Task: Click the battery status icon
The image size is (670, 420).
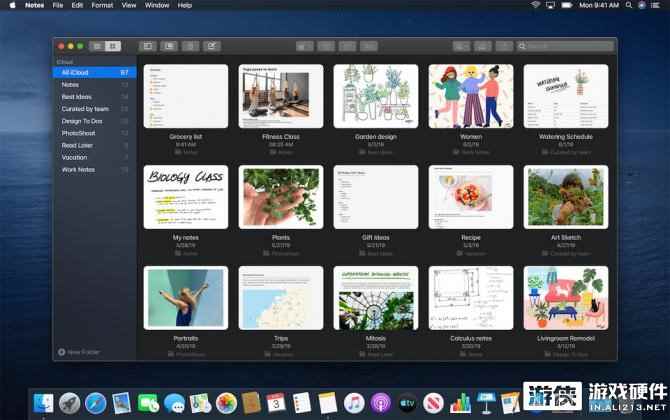Action: click(x=567, y=5)
